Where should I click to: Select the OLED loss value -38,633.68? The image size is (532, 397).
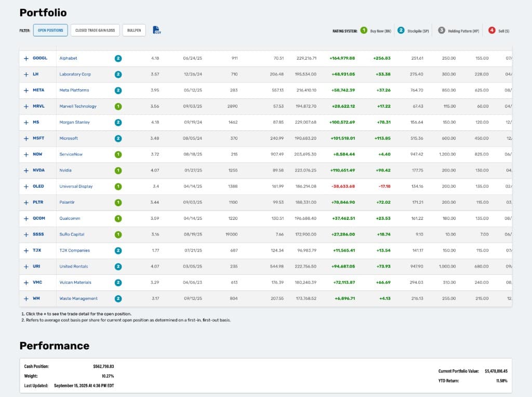coord(343,186)
